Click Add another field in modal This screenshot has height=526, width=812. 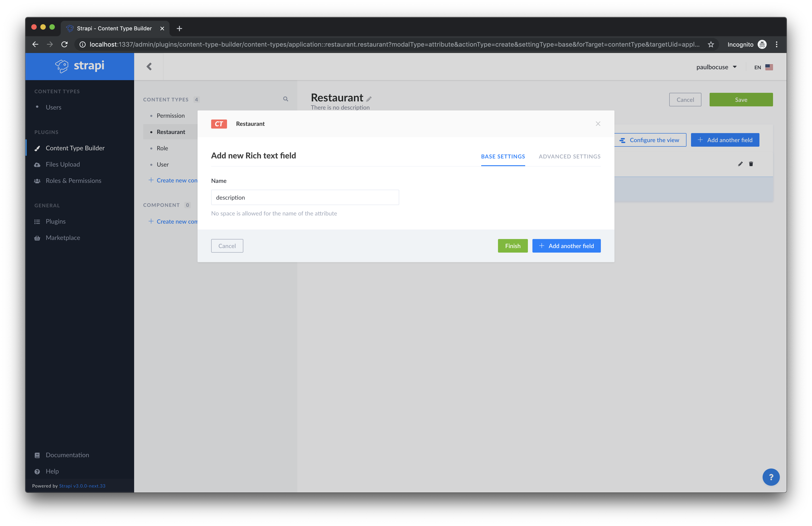point(566,246)
